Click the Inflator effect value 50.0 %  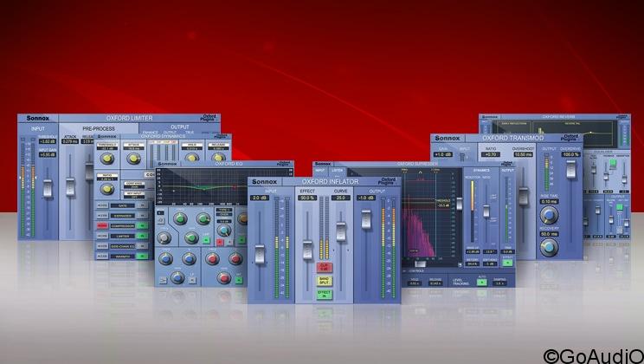tap(307, 198)
